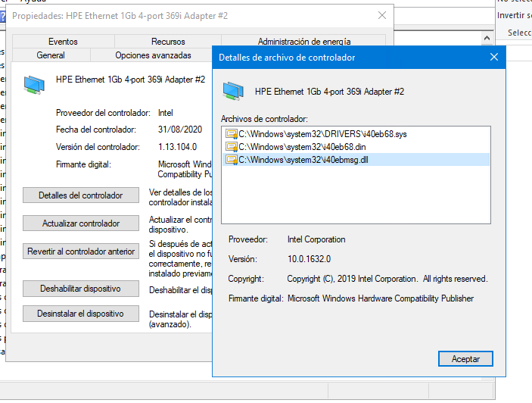Click the Actualizar controlador button

tap(81, 223)
